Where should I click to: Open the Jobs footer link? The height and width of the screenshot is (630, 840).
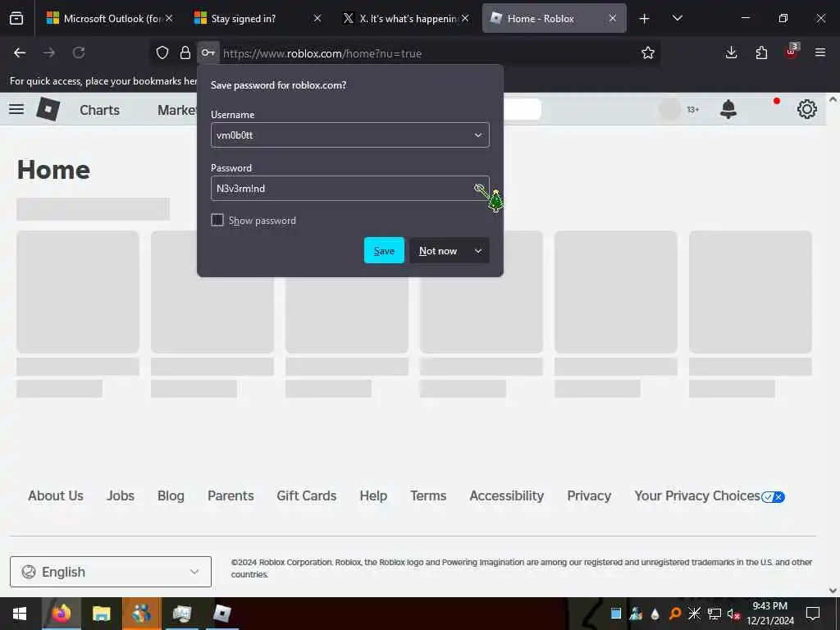tap(121, 496)
